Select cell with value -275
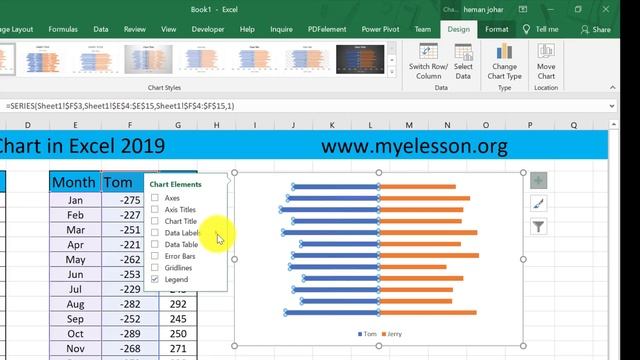 130,200
